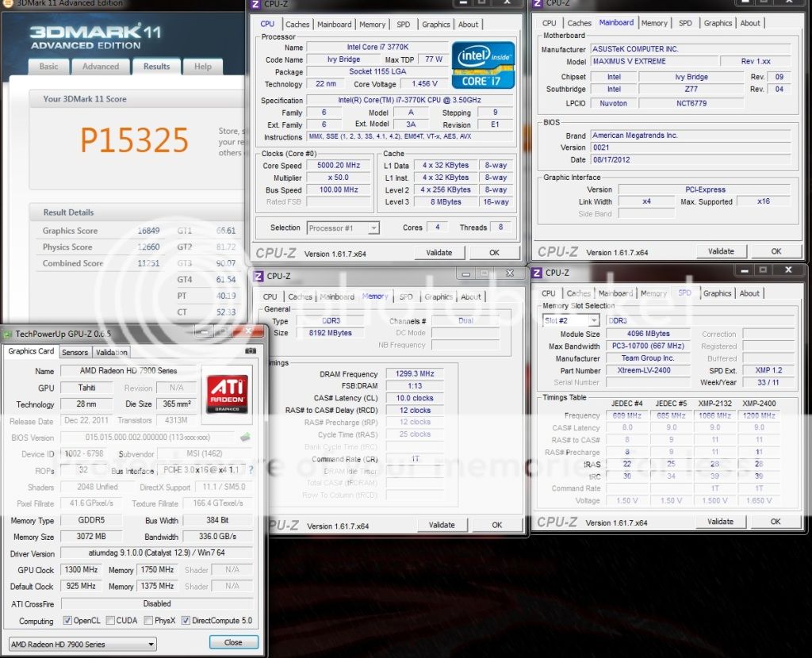Viewport: 812px width, 658px height.
Task: Click the GPU-Z screenshot camera icon
Action: 251,350
